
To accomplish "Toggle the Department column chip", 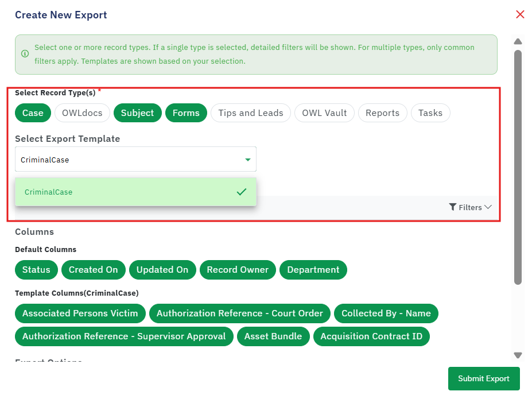I will (x=313, y=270).
